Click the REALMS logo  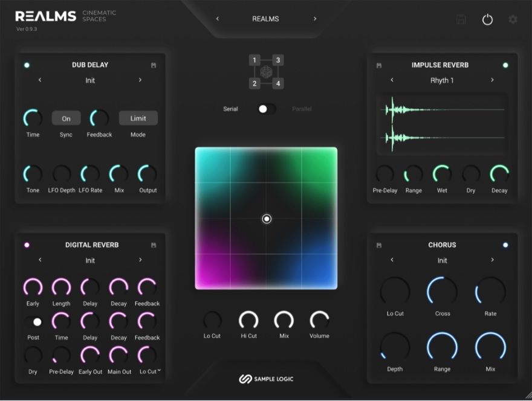[46, 16]
